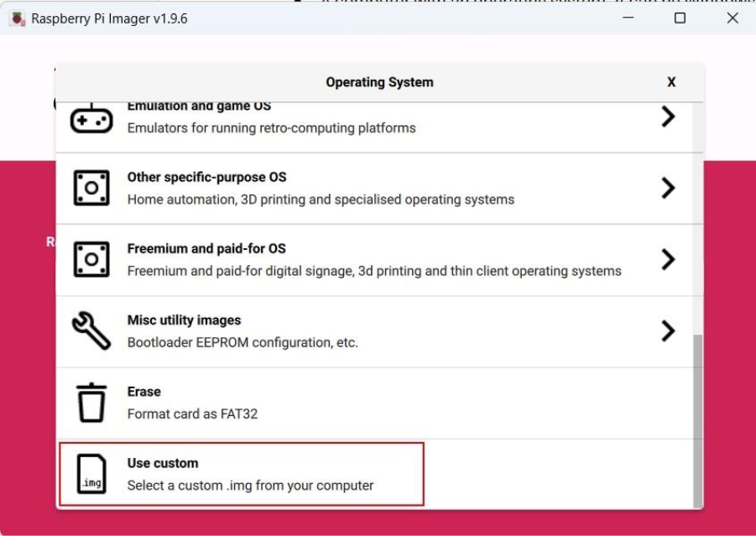Expand Freemium and paid-for OS list
The image size is (756, 536).
coord(667,258)
